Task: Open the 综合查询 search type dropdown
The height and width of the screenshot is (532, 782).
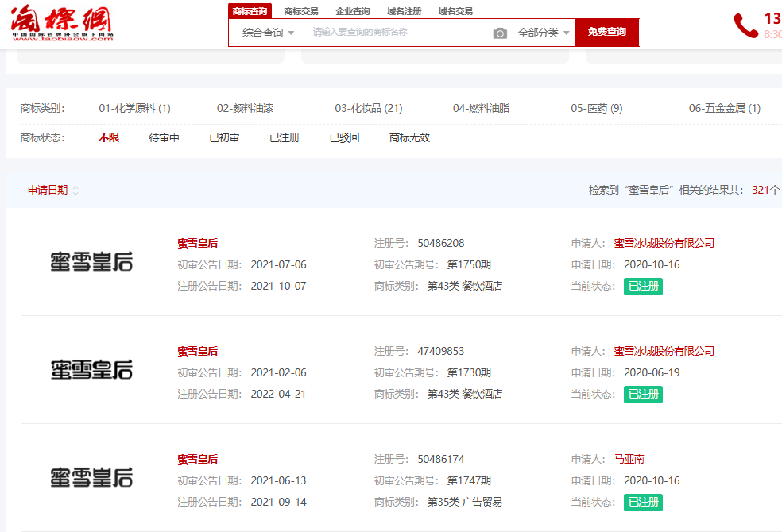Action: point(268,33)
